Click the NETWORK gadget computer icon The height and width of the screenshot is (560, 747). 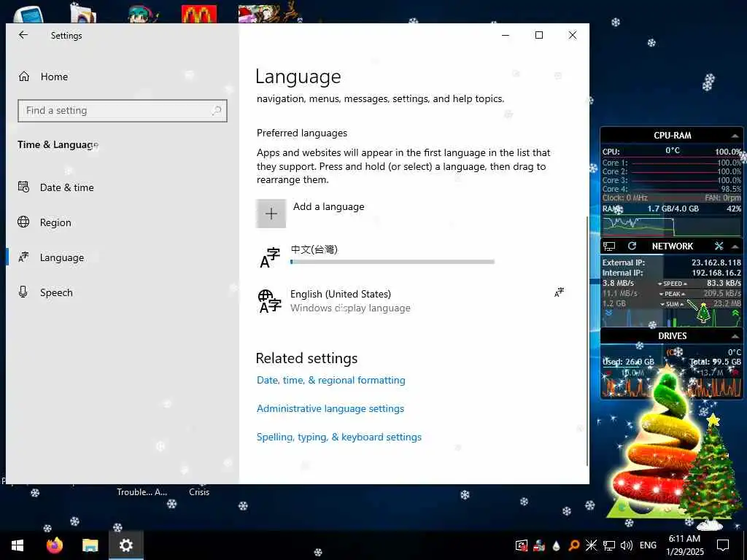pyautogui.click(x=609, y=246)
